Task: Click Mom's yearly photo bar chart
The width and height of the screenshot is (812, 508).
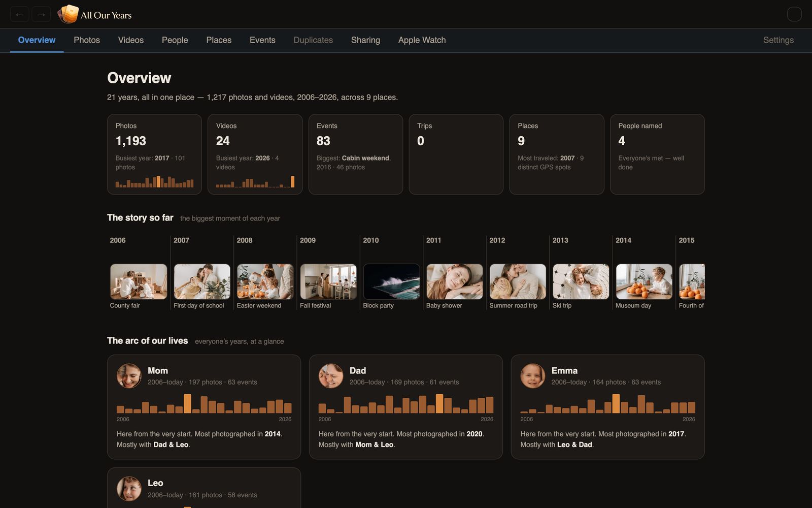Action: [x=204, y=403]
